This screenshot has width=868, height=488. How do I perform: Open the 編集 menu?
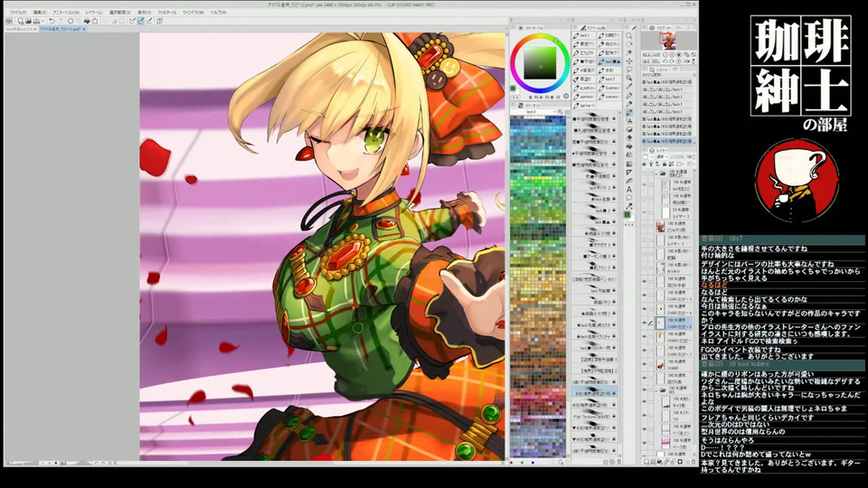tap(40, 12)
